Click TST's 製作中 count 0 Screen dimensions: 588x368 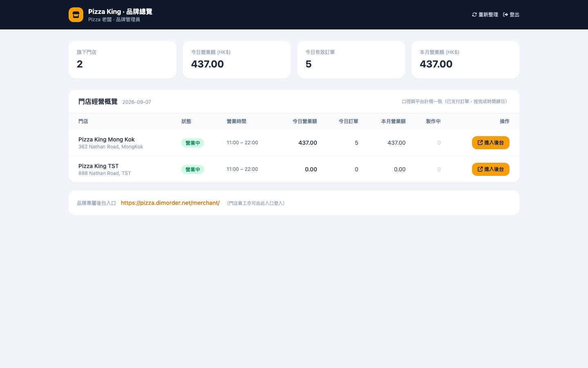coord(439,169)
